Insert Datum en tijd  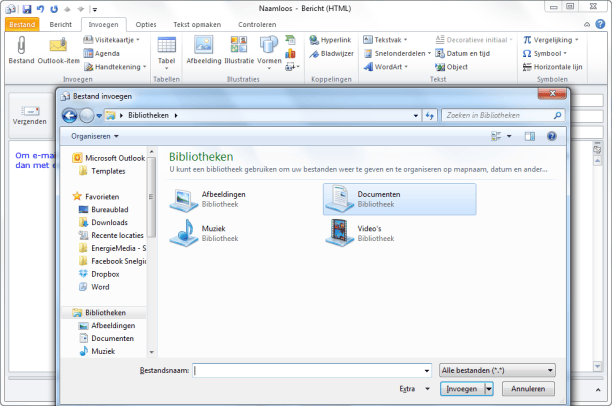tap(463, 53)
